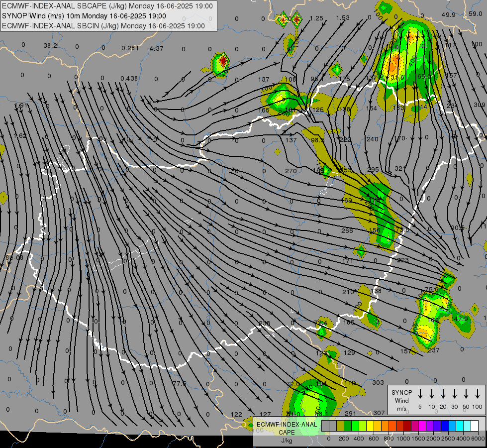Click the 6000 tick on CAPE scale
Image resolution: width=487 pixels, height=448 pixels.
pos(478,439)
